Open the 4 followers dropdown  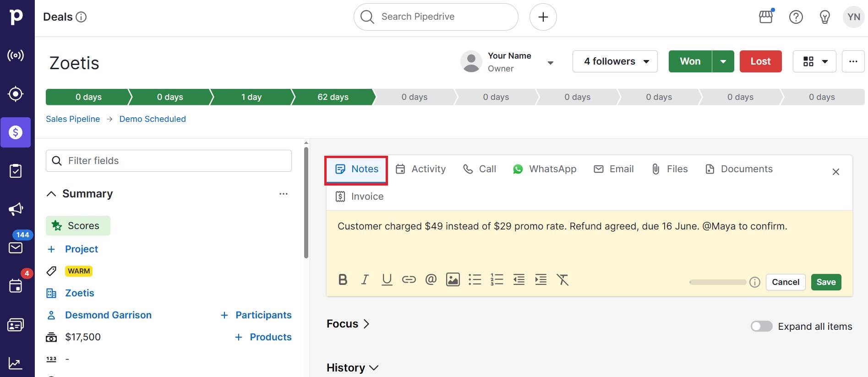pos(615,61)
